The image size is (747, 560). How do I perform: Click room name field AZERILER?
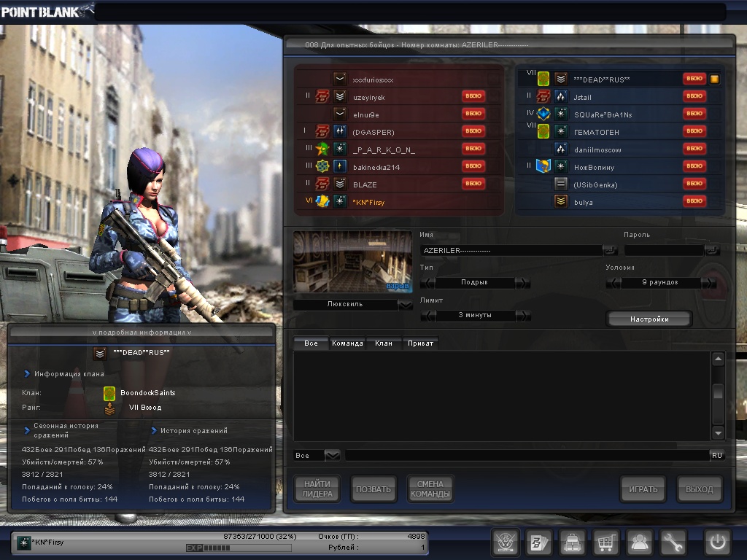[511, 251]
